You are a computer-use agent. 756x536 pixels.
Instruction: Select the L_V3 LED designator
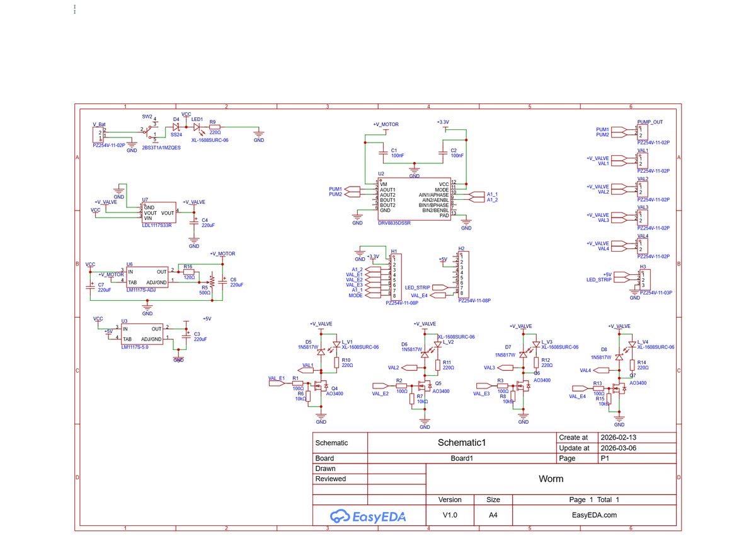coord(546,341)
